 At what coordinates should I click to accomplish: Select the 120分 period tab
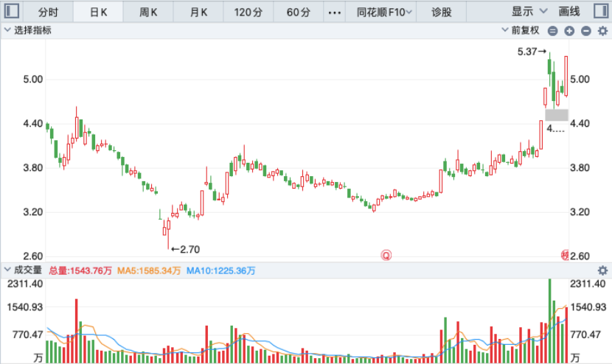248,12
